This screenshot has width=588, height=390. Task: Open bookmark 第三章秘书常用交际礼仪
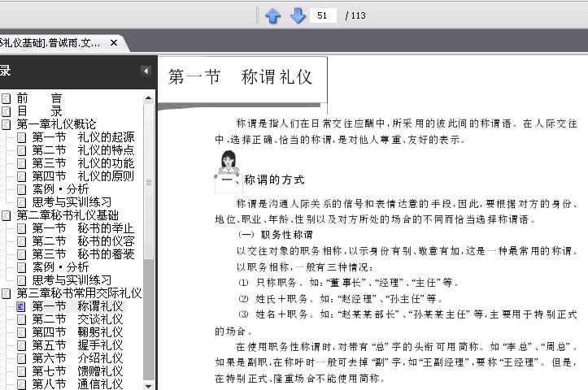[x=79, y=293]
